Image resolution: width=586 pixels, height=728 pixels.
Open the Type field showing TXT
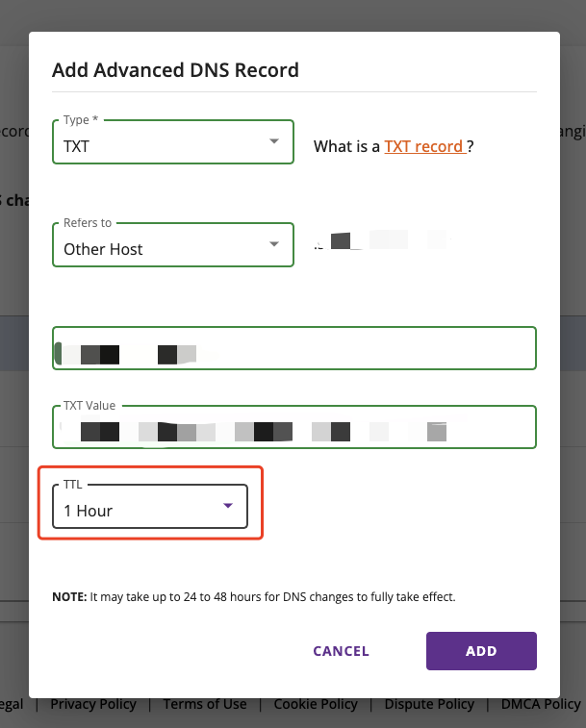(x=173, y=142)
